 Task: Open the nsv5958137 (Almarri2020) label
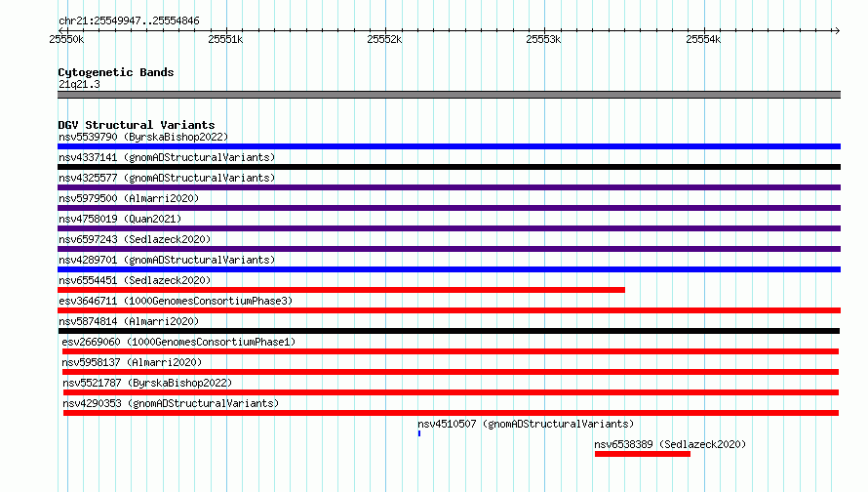pyautogui.click(x=132, y=362)
